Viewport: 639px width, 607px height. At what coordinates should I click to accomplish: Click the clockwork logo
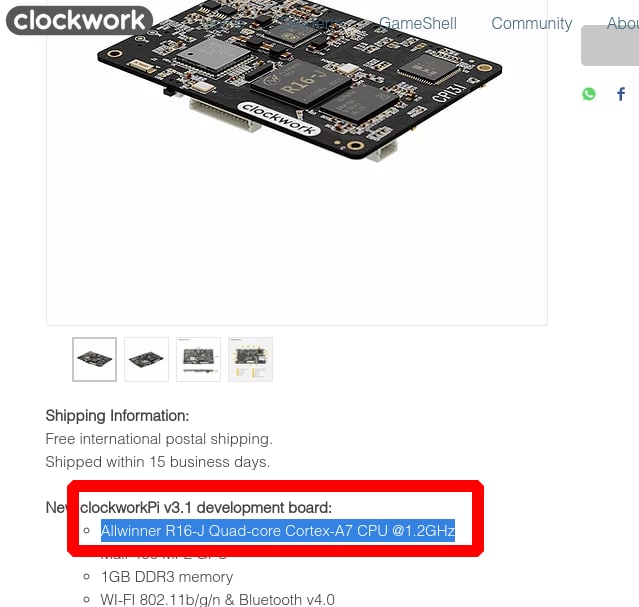[79, 20]
